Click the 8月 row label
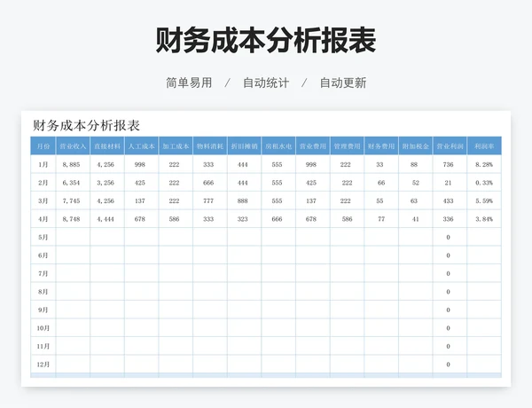Image resolution: width=532 pixels, height=408 pixels. point(43,292)
